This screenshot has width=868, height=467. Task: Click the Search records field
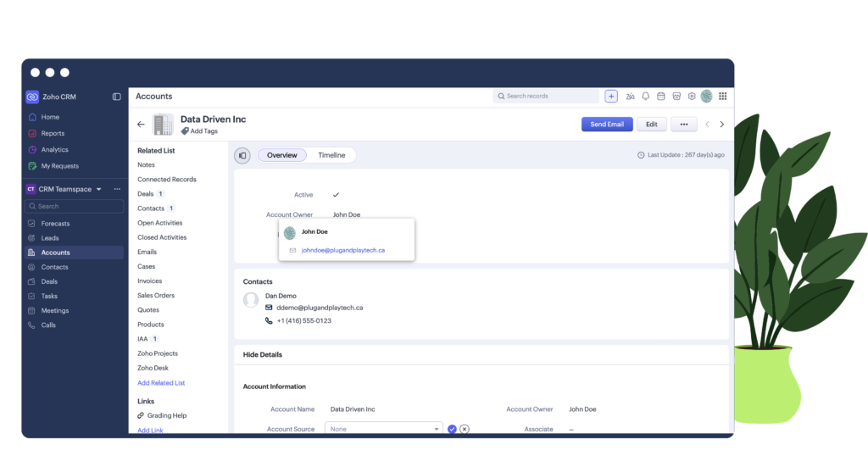pyautogui.click(x=546, y=97)
